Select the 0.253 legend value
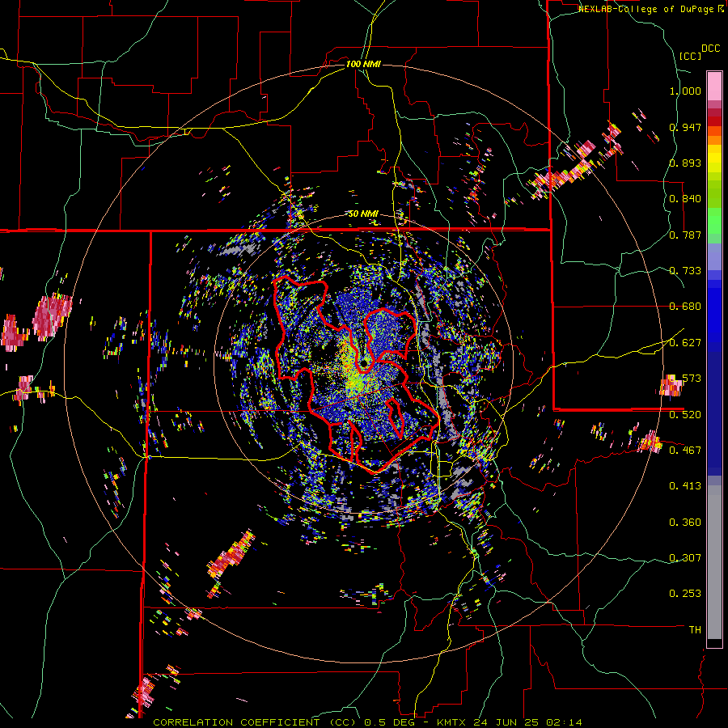Image resolution: width=728 pixels, height=728 pixels. (685, 594)
